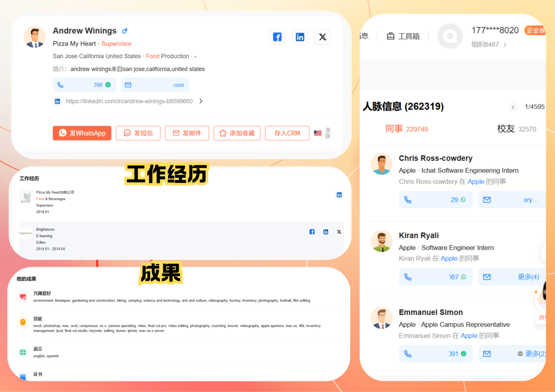Click the 企业版 badge
Viewport: 555px width, 392px height.
[x=535, y=31]
